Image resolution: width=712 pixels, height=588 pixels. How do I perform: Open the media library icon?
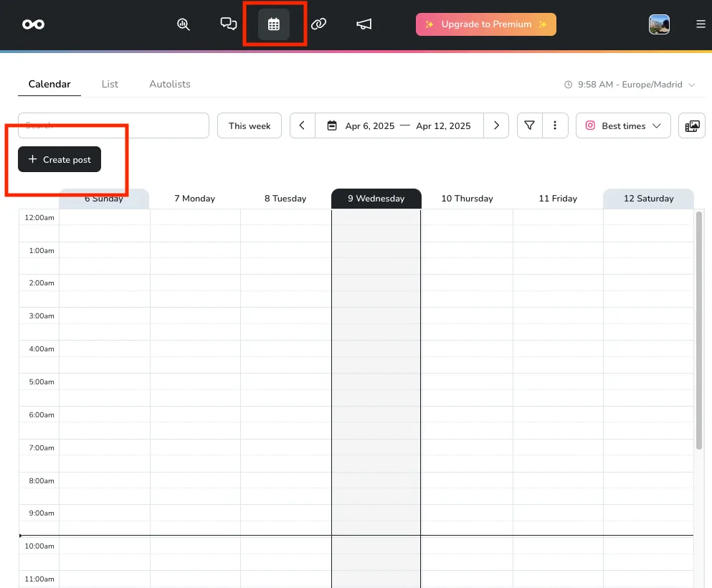click(691, 125)
